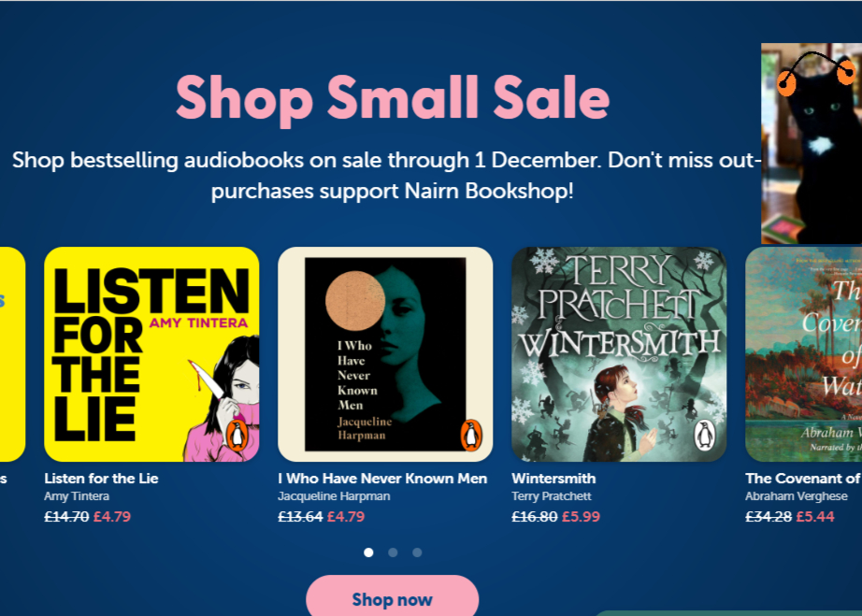Screen dimensions: 862x616
Task: Open Terry Pratchett author link
Action: point(552,496)
